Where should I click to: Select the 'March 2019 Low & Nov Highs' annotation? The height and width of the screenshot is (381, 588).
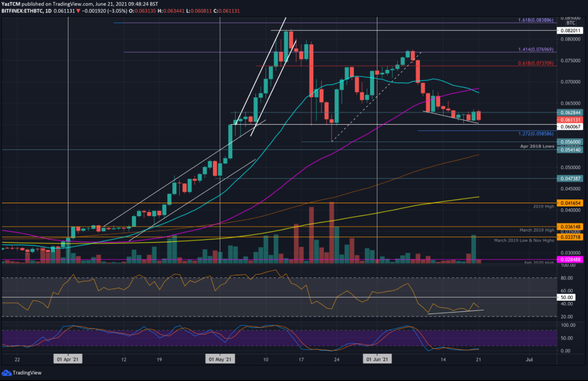524,241
